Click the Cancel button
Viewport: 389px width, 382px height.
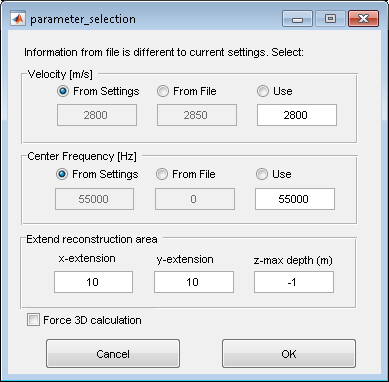[113, 354]
